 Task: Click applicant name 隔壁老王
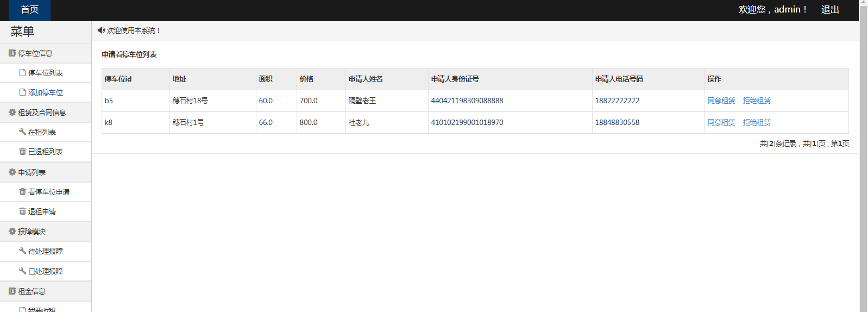[362, 101]
